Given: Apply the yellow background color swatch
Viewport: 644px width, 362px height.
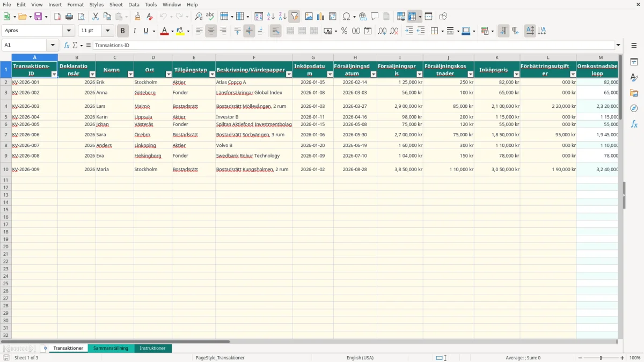Looking at the screenshot, I should tap(180, 31).
